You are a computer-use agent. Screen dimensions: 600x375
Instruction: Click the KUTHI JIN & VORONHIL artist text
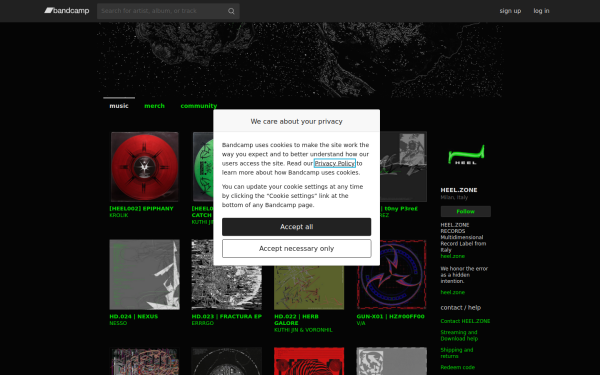[303, 330]
